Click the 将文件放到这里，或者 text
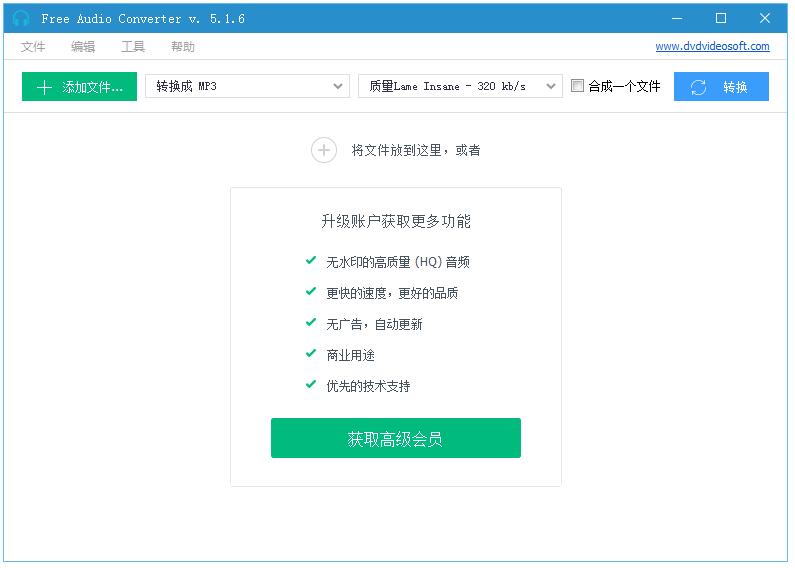795x568 pixels. point(416,150)
